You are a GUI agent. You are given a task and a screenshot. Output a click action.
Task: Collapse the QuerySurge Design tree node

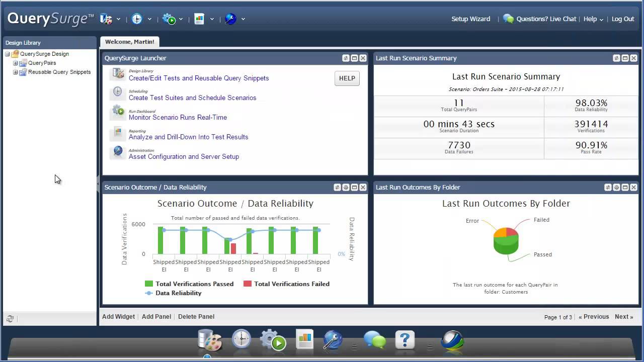click(7, 54)
